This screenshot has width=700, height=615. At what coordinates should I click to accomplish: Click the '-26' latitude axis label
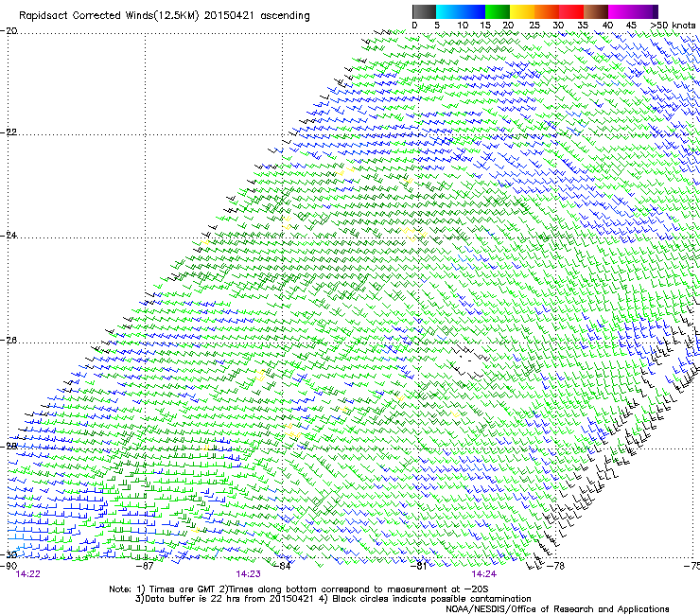(x=9, y=341)
